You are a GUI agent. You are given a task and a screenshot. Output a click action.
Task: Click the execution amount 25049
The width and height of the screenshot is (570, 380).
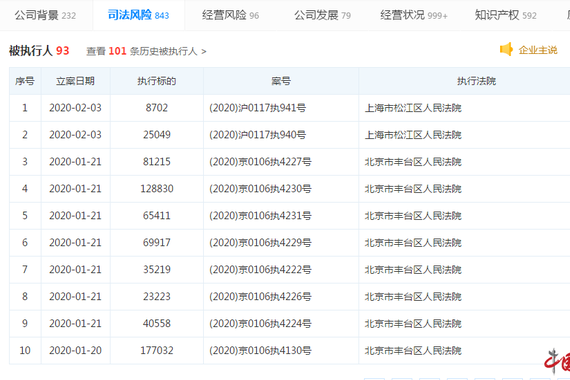157,135
